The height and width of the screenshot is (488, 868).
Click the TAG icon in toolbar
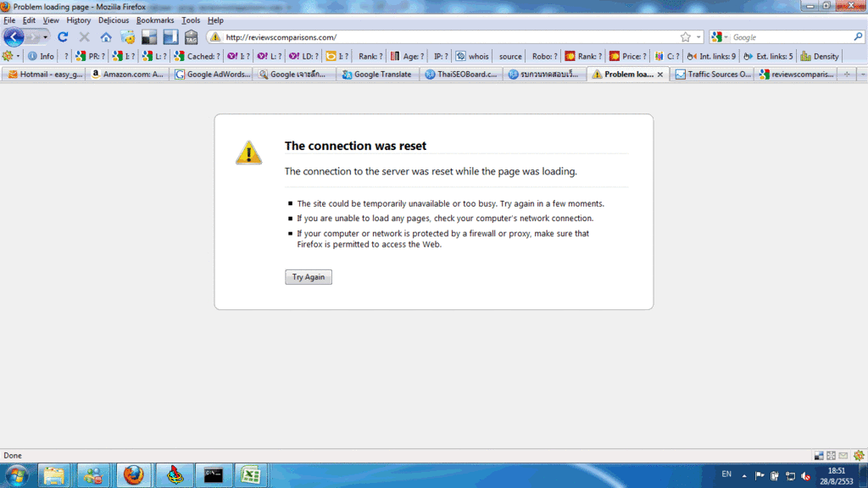(x=191, y=37)
